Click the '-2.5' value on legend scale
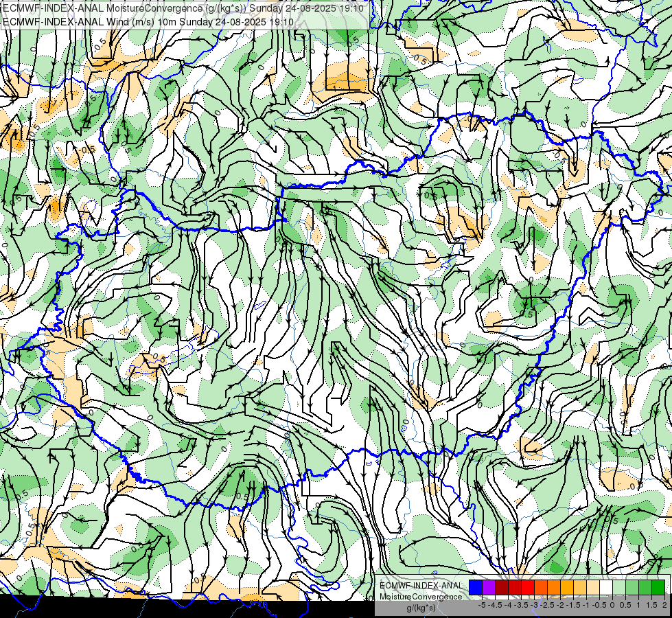This screenshot has height=618, width=672. (547, 605)
